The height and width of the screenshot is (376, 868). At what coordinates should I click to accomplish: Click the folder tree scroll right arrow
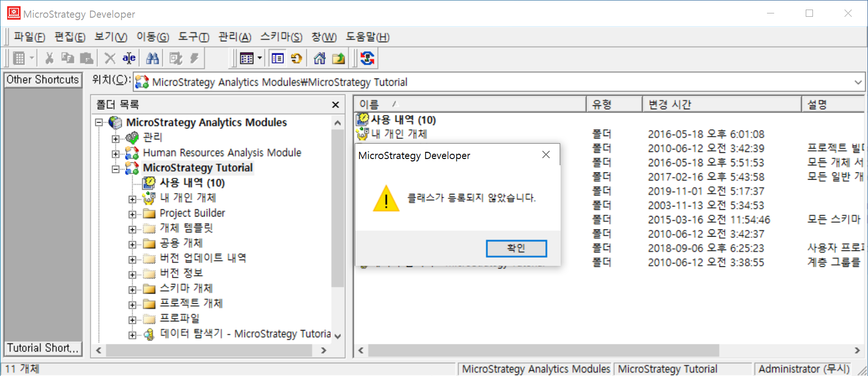[x=324, y=351]
